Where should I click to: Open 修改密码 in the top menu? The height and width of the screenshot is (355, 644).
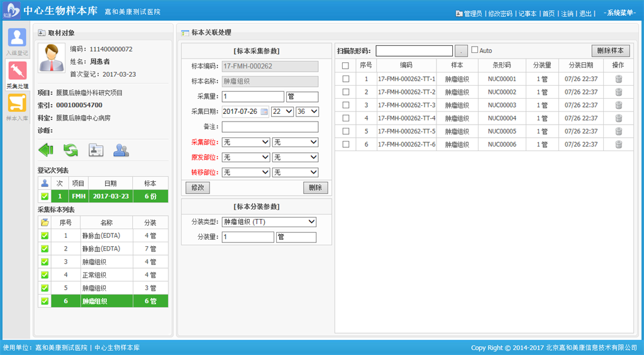(500, 13)
